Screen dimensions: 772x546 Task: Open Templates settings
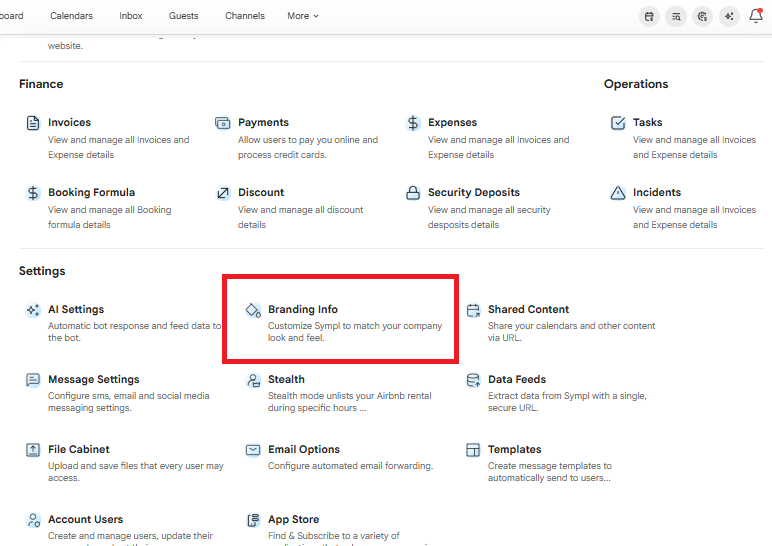(x=515, y=450)
